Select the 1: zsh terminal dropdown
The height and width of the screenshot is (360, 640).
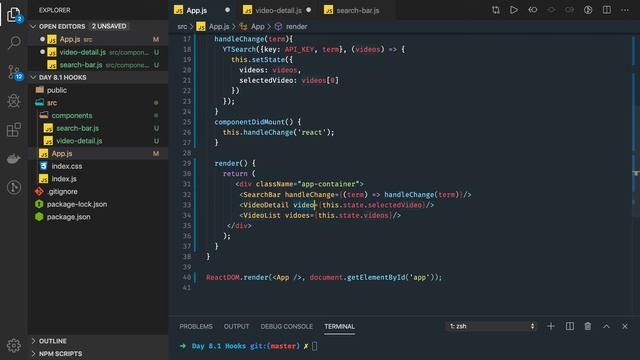[491, 326]
